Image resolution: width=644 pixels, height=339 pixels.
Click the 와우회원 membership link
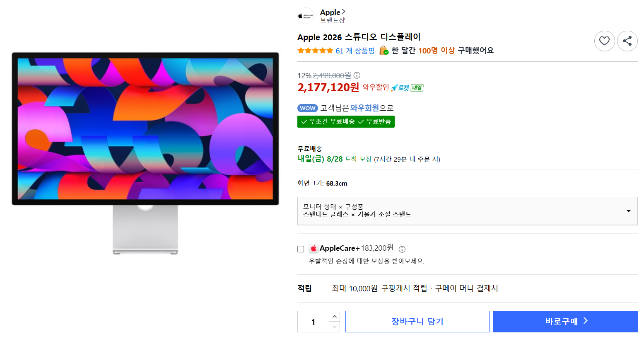364,108
